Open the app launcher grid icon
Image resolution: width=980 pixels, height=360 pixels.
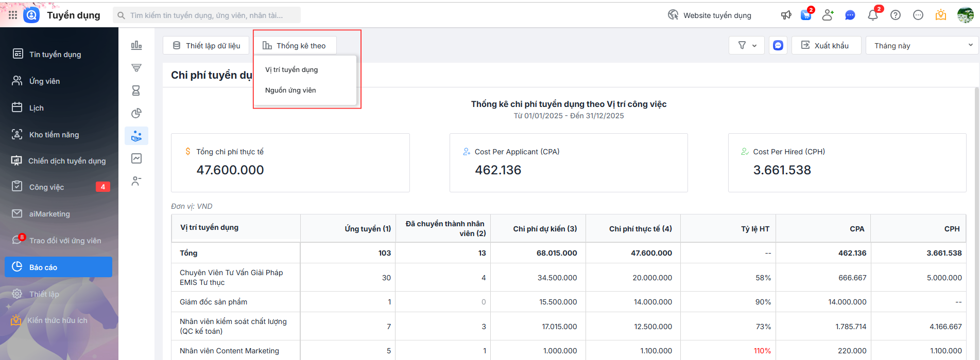[13, 15]
